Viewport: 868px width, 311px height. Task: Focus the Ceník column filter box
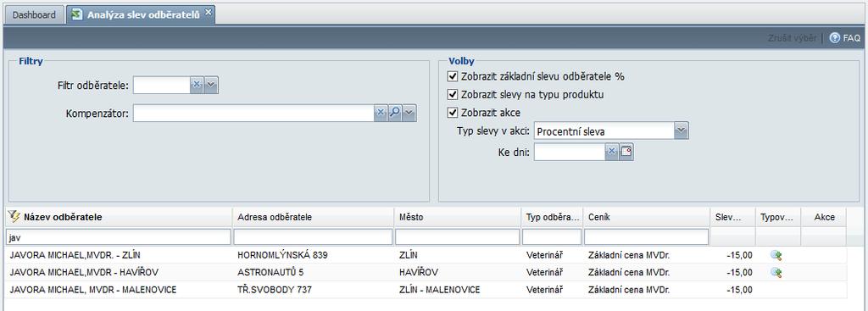tap(647, 236)
